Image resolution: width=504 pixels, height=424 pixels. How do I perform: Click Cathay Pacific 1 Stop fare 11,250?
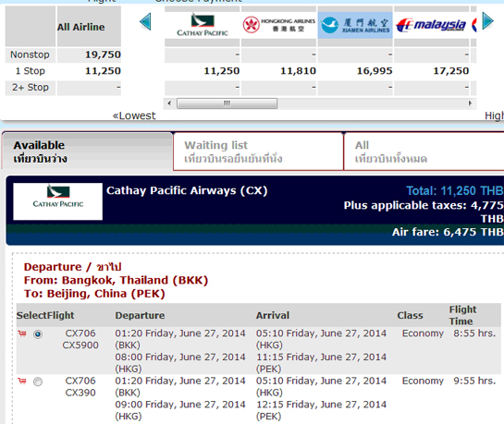pos(222,71)
